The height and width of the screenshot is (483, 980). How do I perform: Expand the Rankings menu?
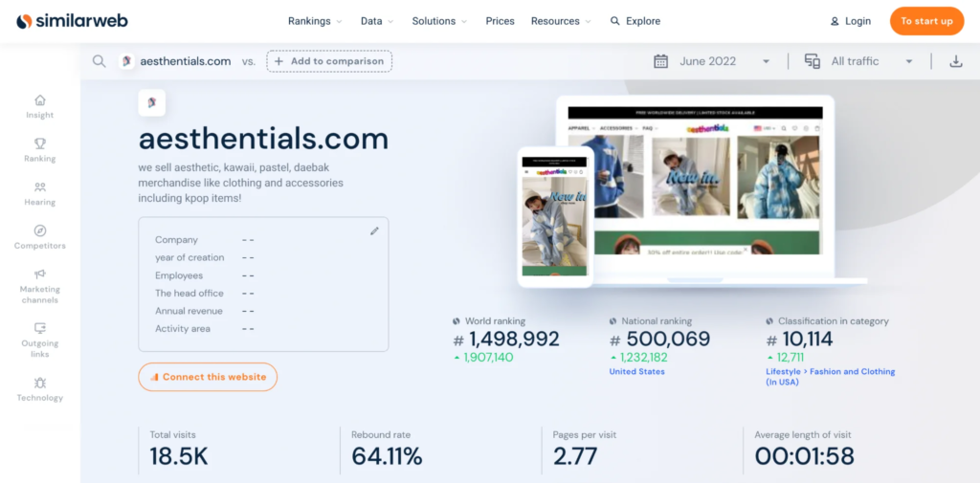(x=315, y=21)
